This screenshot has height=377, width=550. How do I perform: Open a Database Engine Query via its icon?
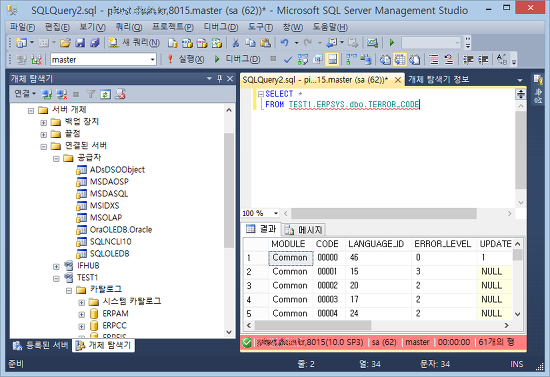pos(173,43)
